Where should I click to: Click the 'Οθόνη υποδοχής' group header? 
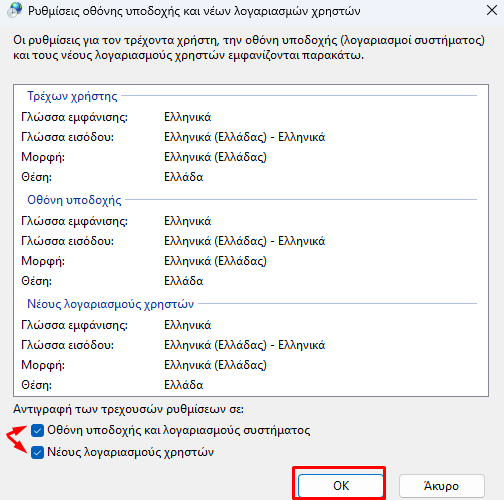point(74,200)
